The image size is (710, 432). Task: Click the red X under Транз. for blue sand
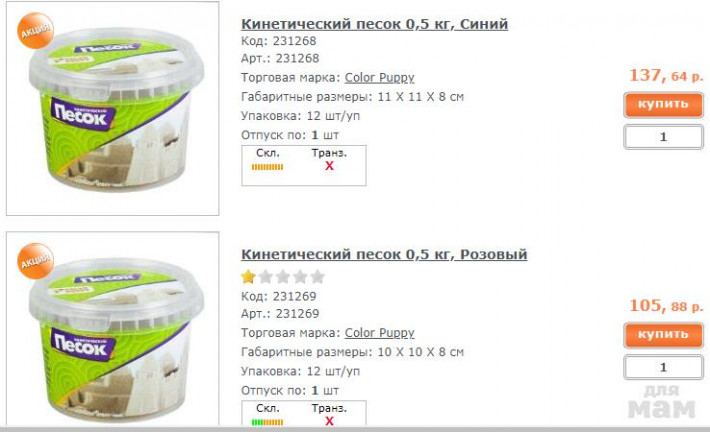click(329, 166)
